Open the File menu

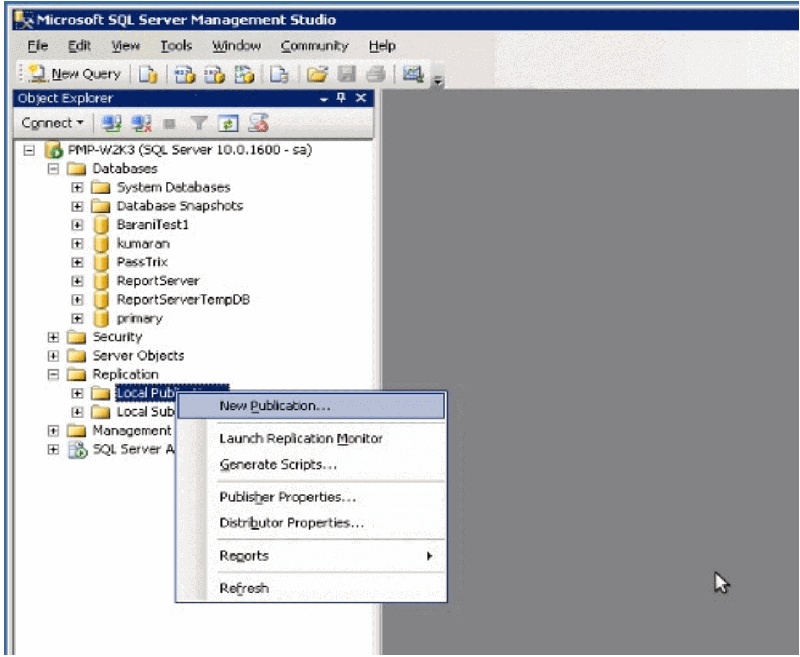click(38, 46)
